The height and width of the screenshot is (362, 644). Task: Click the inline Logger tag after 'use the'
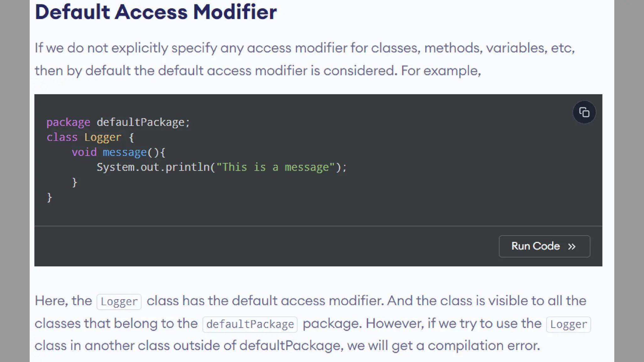click(569, 324)
